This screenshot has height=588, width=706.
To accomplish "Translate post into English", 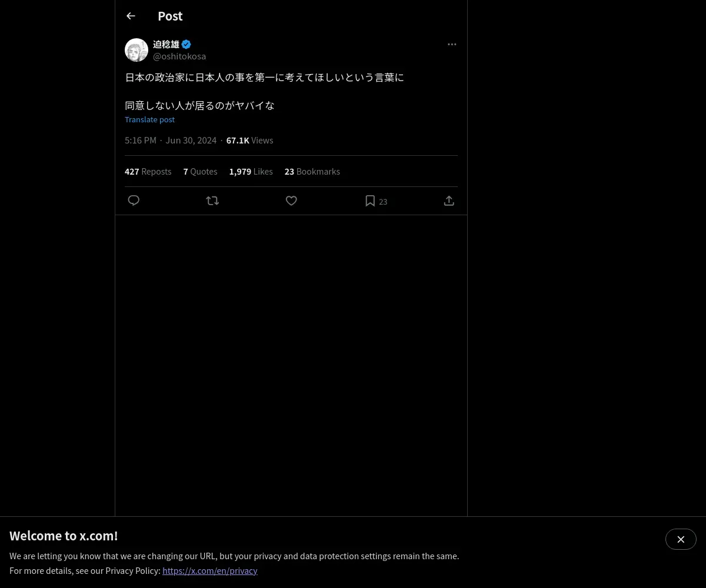I will pyautogui.click(x=149, y=119).
